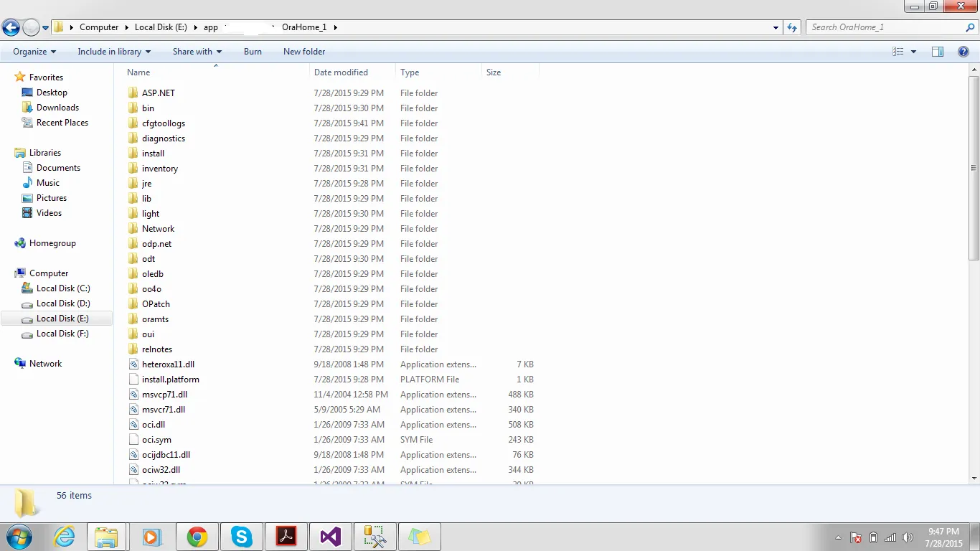Click the Windows Explorer taskbar icon
Image resolution: width=980 pixels, height=551 pixels.
coord(106,537)
